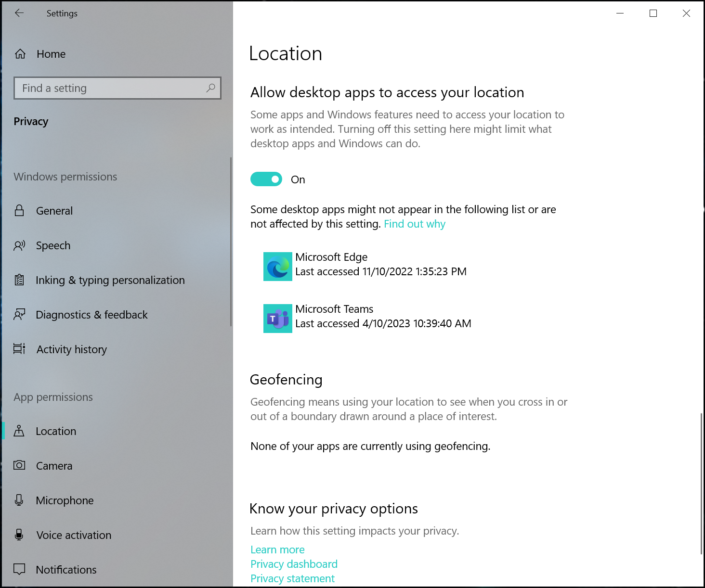Open the Privacy dashboard link
Image resolution: width=705 pixels, height=588 pixels.
294,563
